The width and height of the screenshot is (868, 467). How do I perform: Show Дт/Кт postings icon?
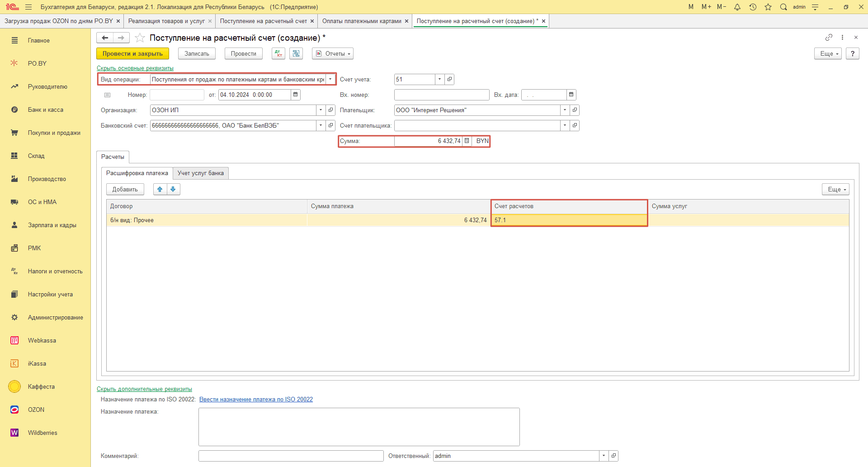[x=278, y=53]
